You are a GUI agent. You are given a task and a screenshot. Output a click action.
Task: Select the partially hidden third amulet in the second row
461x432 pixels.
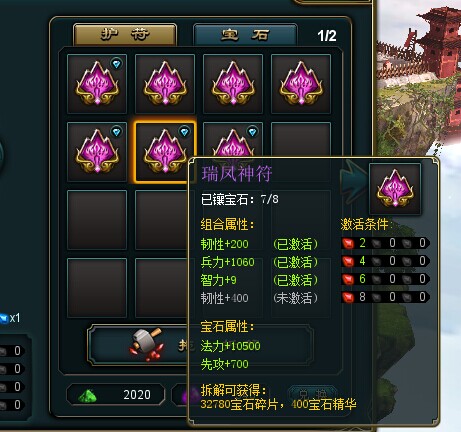tap(233, 140)
